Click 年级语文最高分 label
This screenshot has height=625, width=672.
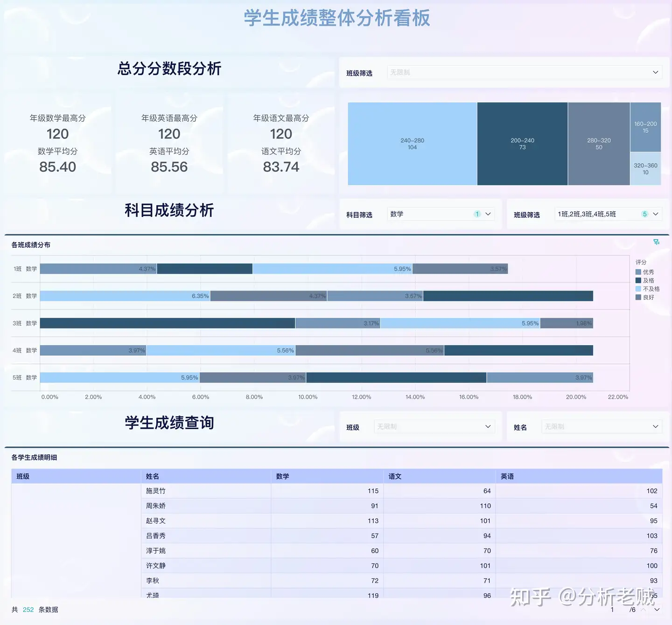tap(281, 118)
